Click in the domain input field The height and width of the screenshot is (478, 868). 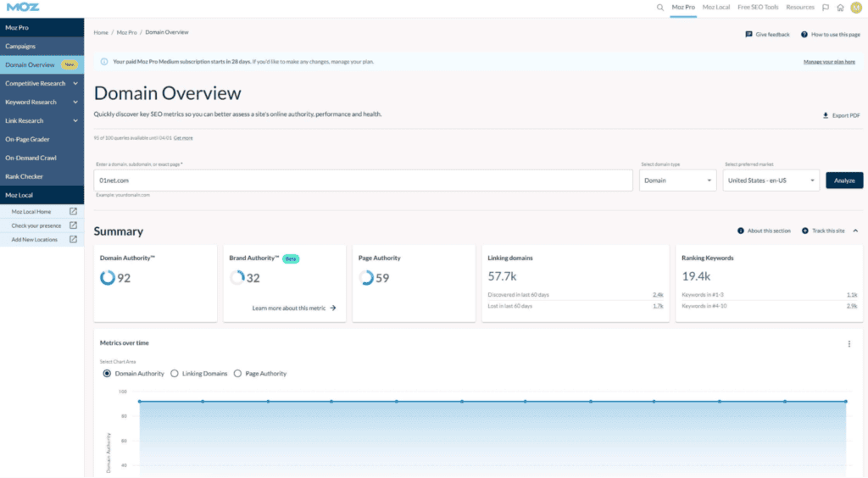pos(363,181)
